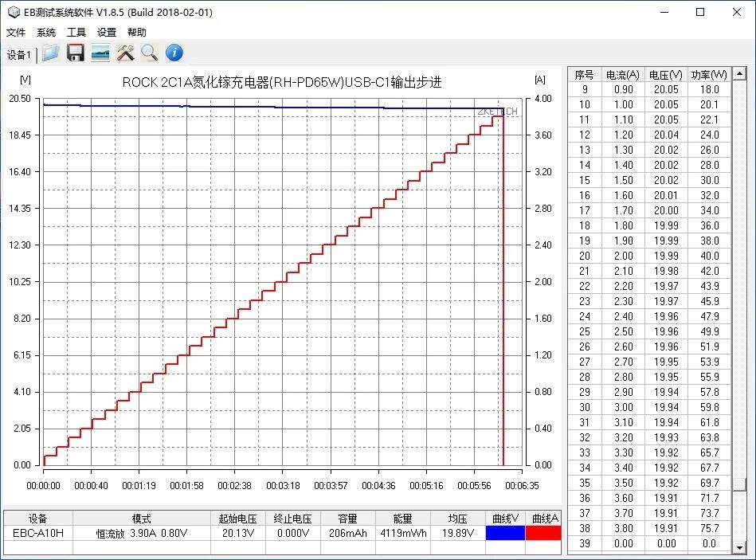Open the 设置 menu
Image resolution: width=756 pixels, height=560 pixels.
coord(107,33)
